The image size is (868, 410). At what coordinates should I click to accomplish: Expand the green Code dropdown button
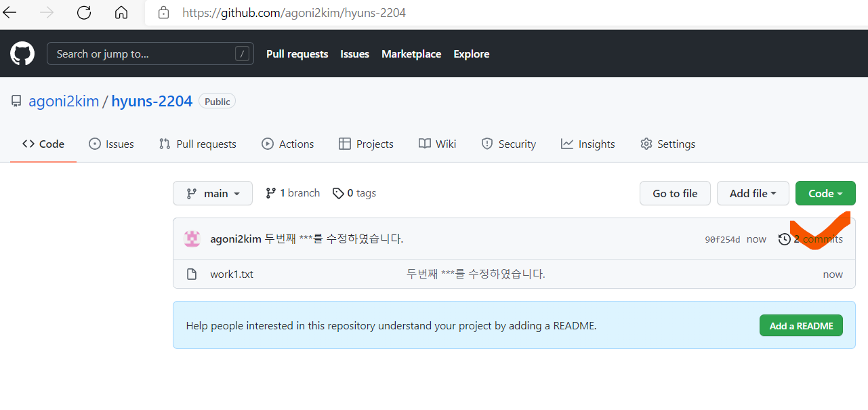click(825, 193)
